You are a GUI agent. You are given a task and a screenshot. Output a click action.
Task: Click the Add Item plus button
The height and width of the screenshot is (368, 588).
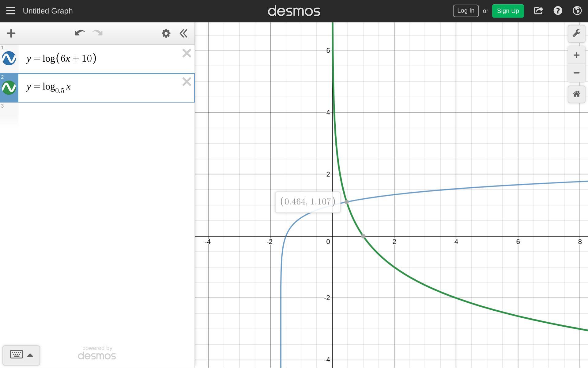(11, 33)
